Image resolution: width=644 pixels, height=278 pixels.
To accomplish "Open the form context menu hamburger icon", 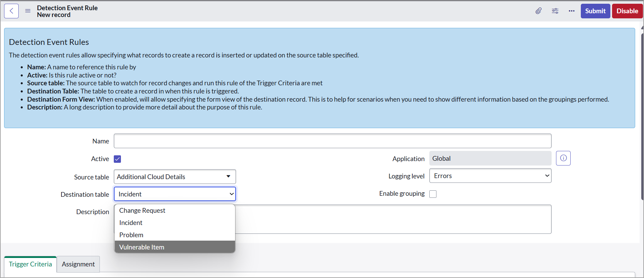I will pos(28,11).
